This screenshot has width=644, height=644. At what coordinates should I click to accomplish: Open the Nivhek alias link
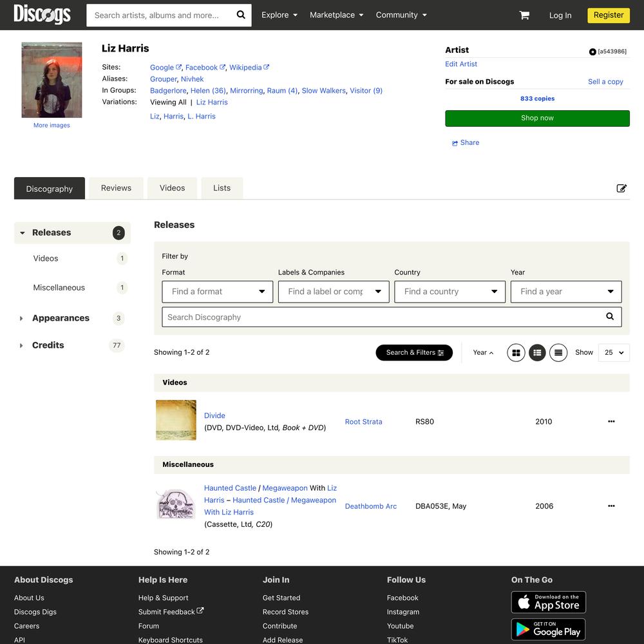(192, 79)
